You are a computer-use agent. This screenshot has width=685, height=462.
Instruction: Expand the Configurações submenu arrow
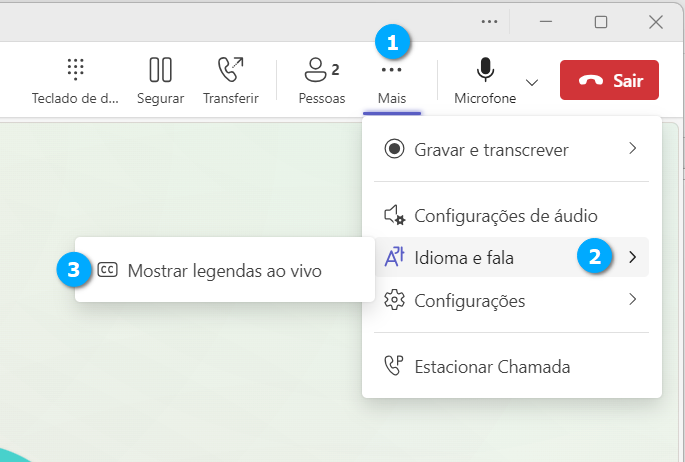click(632, 300)
